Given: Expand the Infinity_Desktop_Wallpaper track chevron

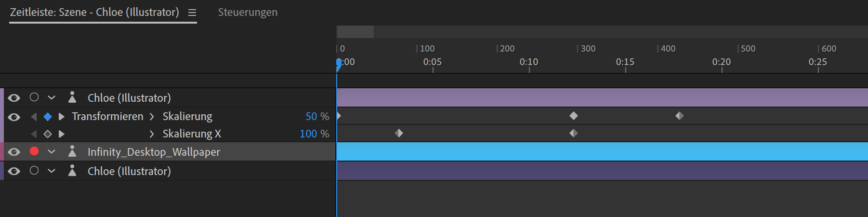Looking at the screenshot, I should 52,152.
